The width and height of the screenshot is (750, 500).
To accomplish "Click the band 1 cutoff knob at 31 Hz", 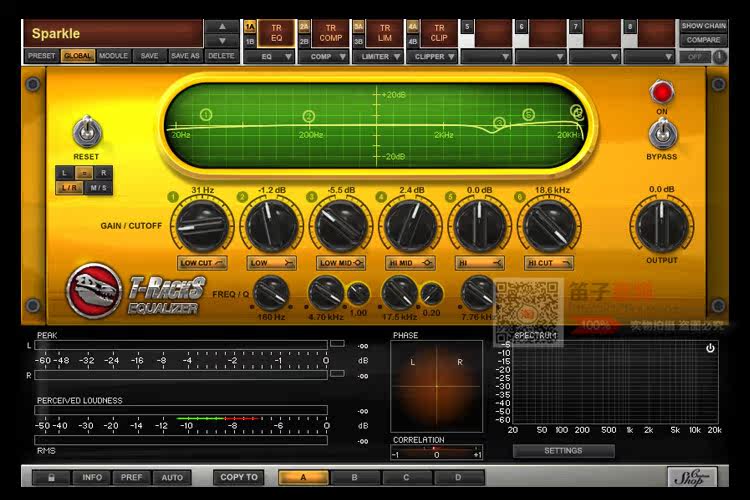I will click(x=202, y=226).
